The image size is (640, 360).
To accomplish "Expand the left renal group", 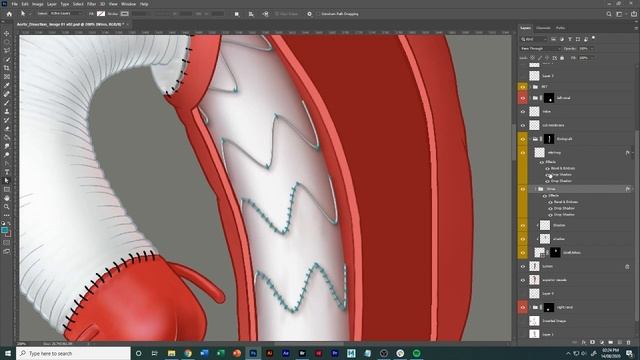I will [x=530, y=98].
